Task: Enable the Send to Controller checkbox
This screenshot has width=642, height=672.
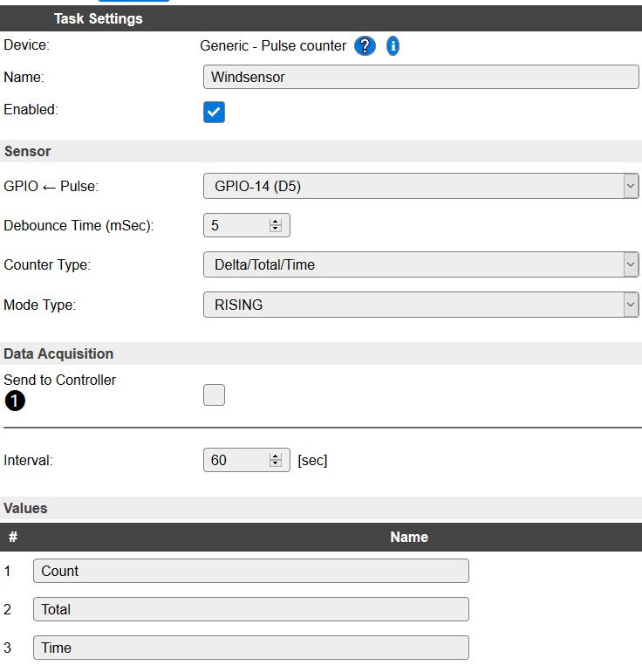Action: tap(214, 394)
